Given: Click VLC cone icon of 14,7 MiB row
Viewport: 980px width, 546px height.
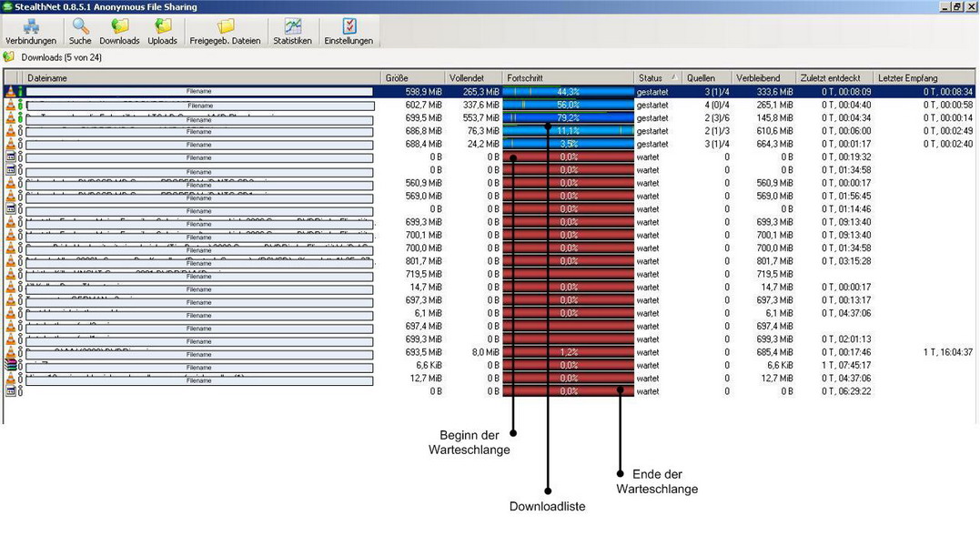Looking at the screenshot, I should [x=11, y=288].
